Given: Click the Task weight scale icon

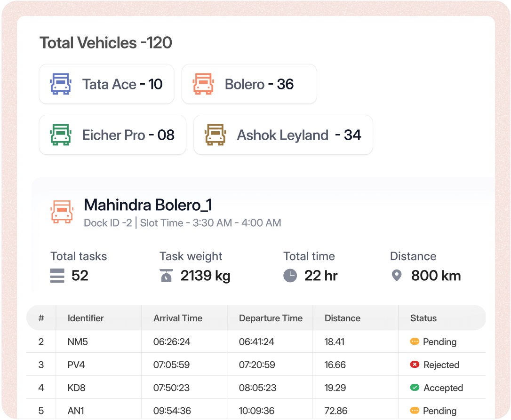Looking at the screenshot, I should tap(166, 276).
